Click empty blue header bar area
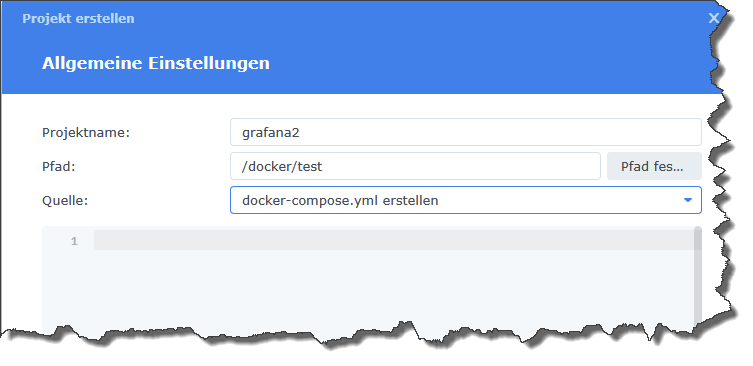This screenshot has height=366, width=753. (x=480, y=62)
